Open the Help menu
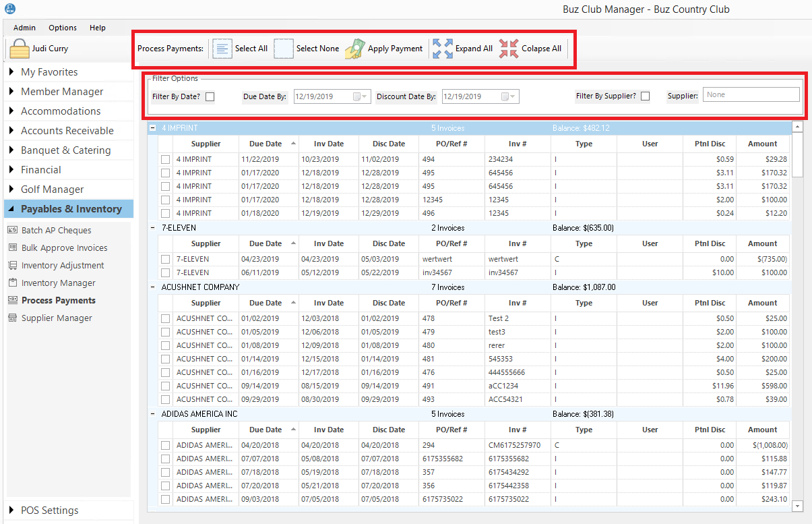 coord(98,28)
